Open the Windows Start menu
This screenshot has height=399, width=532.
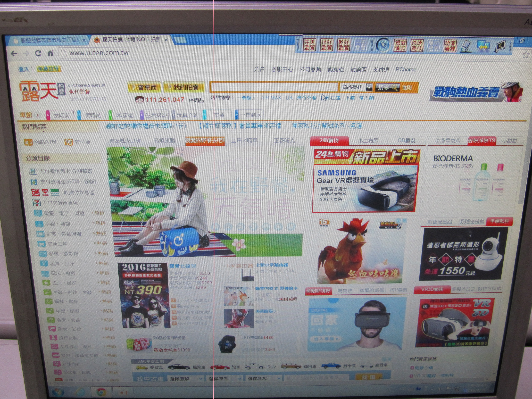click(58, 392)
